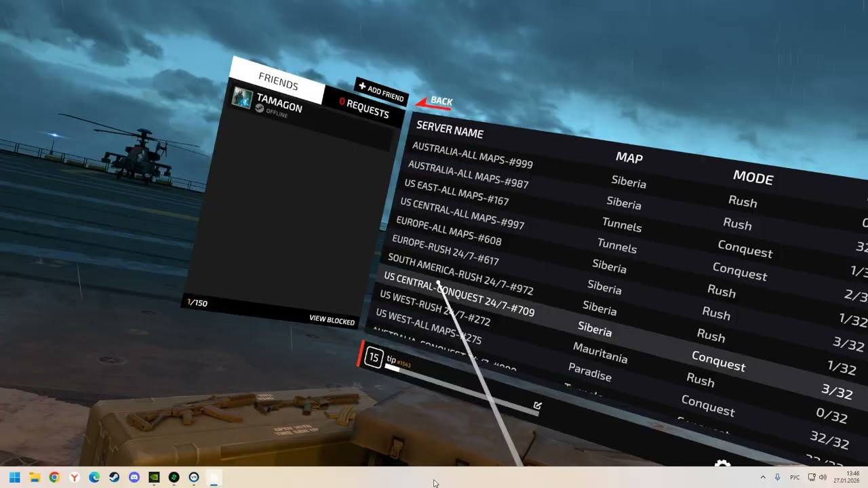
Task: Select server US WEST-RUSH 24/7-#272
Action: 435,308
